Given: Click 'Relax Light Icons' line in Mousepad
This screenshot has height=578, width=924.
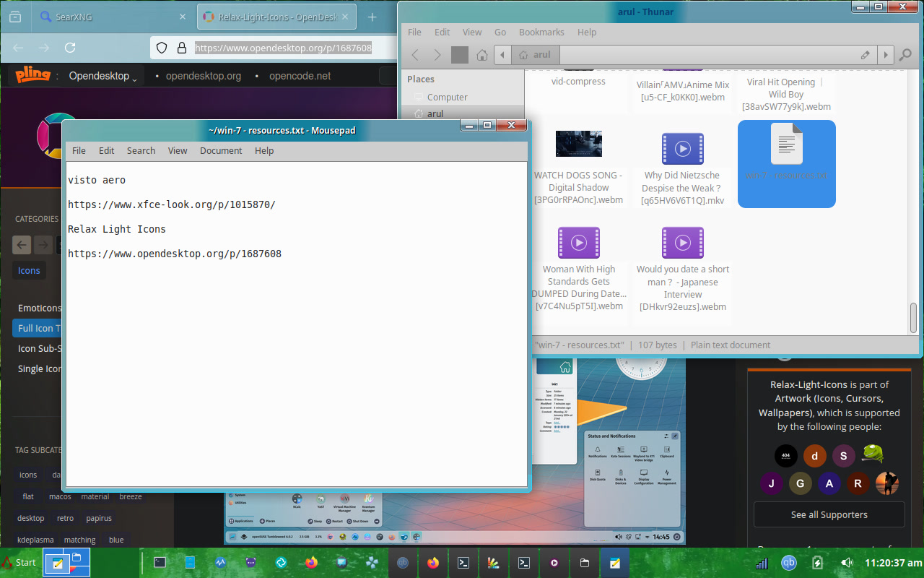Looking at the screenshot, I should pyautogui.click(x=117, y=229).
